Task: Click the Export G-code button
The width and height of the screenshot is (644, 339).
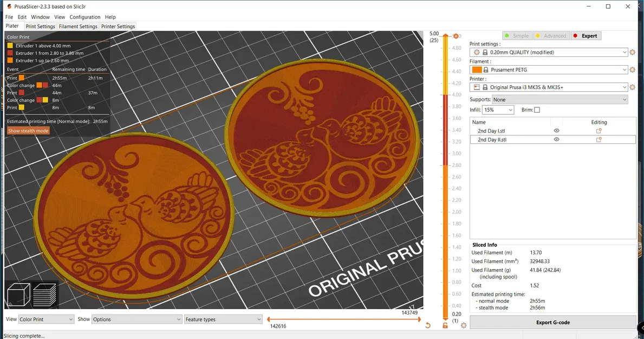Action: coord(553,322)
